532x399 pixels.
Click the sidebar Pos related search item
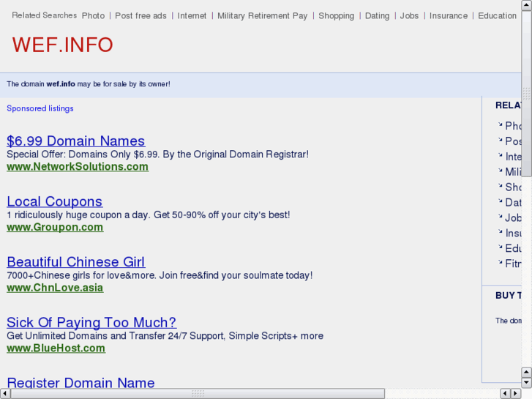pyautogui.click(x=513, y=141)
